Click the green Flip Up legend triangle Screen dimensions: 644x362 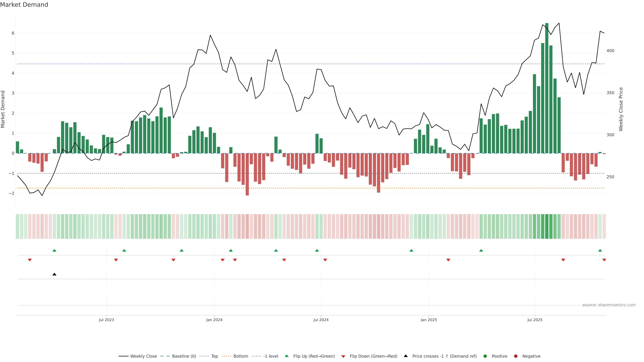286,356
